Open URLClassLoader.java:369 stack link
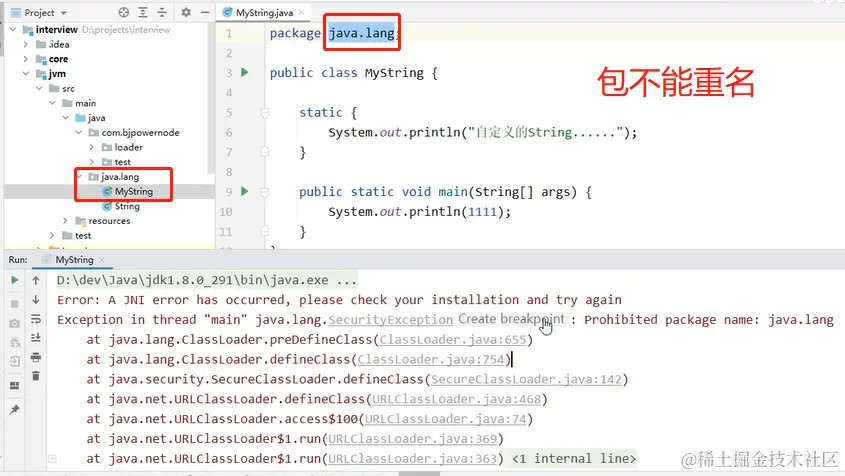845x476 pixels. (412, 439)
